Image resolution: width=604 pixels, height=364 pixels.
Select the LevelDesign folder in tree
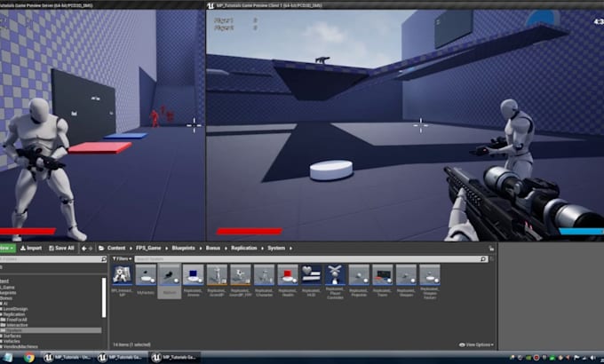click(x=14, y=309)
